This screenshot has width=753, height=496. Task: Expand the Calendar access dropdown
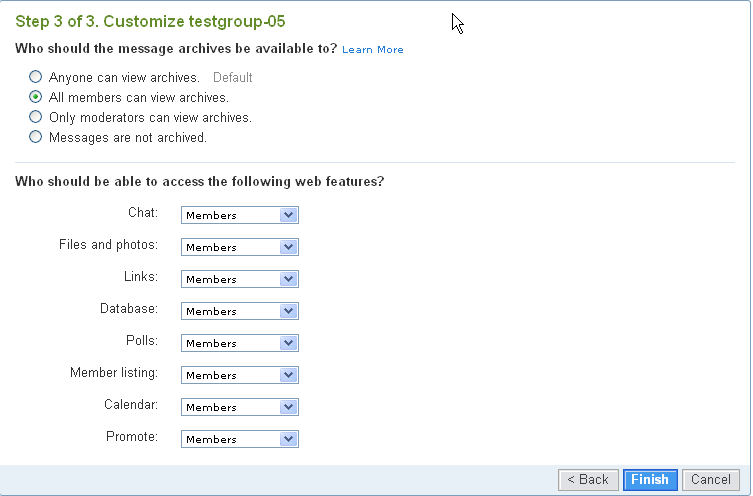(240, 407)
